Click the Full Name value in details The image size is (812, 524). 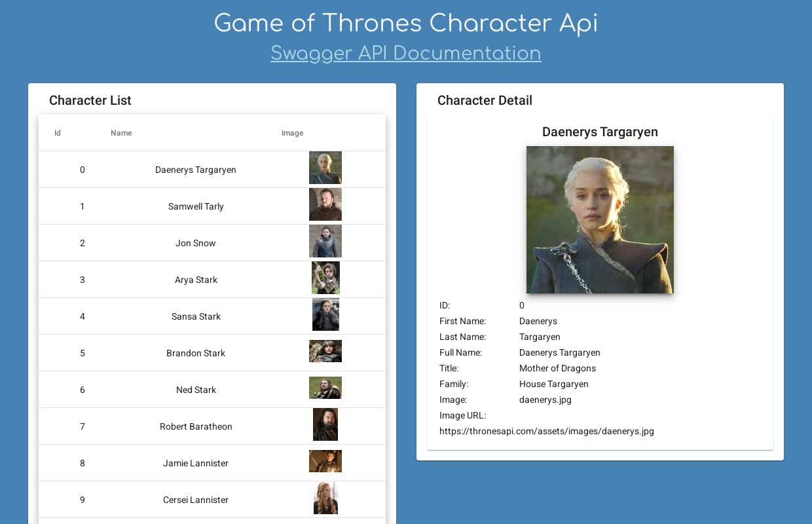560,352
